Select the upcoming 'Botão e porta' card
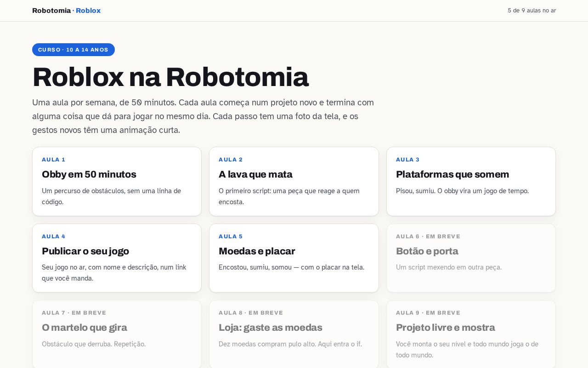 pyautogui.click(x=471, y=258)
